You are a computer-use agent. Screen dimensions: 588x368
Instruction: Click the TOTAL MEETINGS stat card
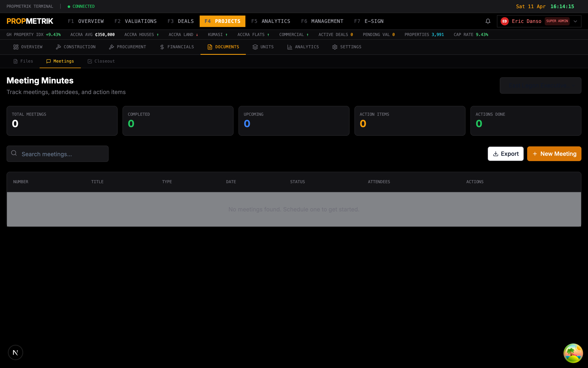[x=62, y=121]
